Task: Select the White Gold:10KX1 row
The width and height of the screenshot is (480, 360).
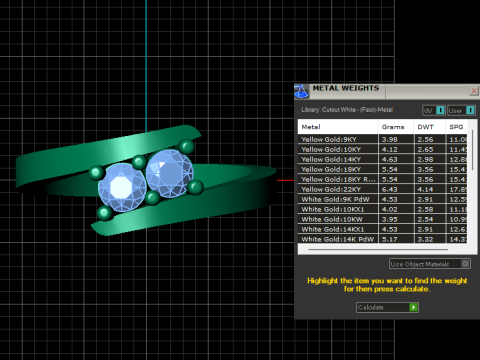Action: 383,209
